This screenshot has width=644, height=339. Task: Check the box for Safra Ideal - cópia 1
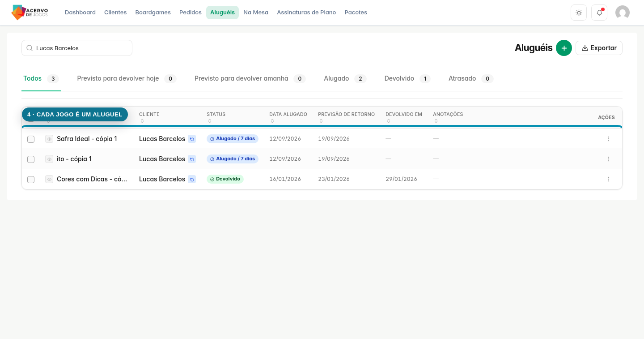click(31, 139)
